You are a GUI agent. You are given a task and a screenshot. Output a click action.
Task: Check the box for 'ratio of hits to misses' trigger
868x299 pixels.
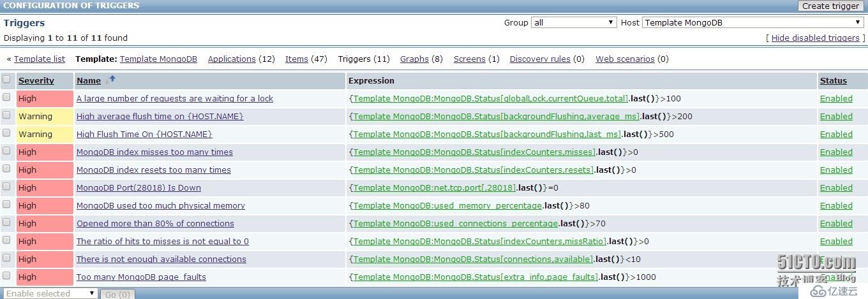6,240
